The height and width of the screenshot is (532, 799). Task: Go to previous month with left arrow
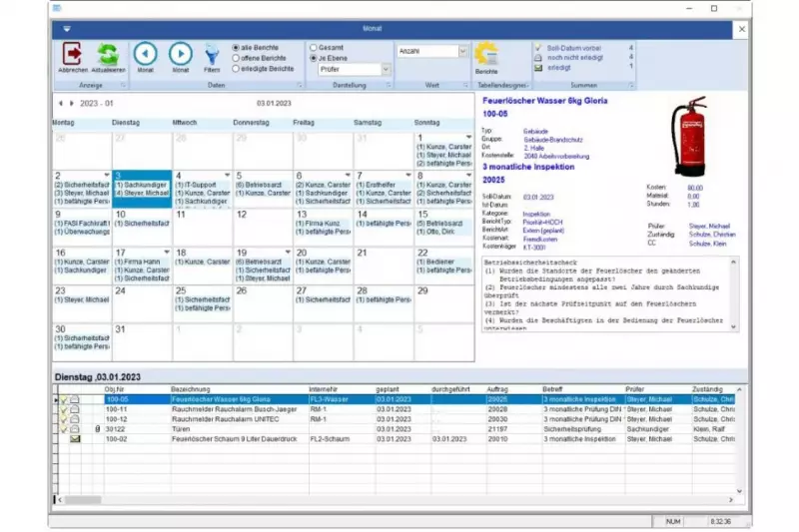(145, 54)
